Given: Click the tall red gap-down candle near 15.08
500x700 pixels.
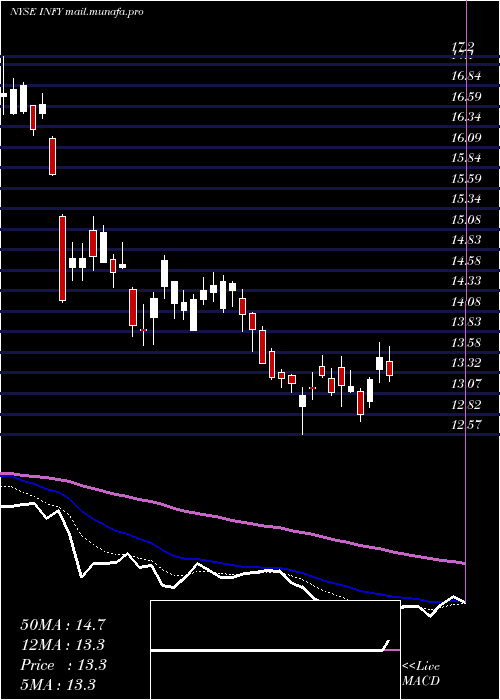Looking at the screenshot, I should click(x=62, y=258).
